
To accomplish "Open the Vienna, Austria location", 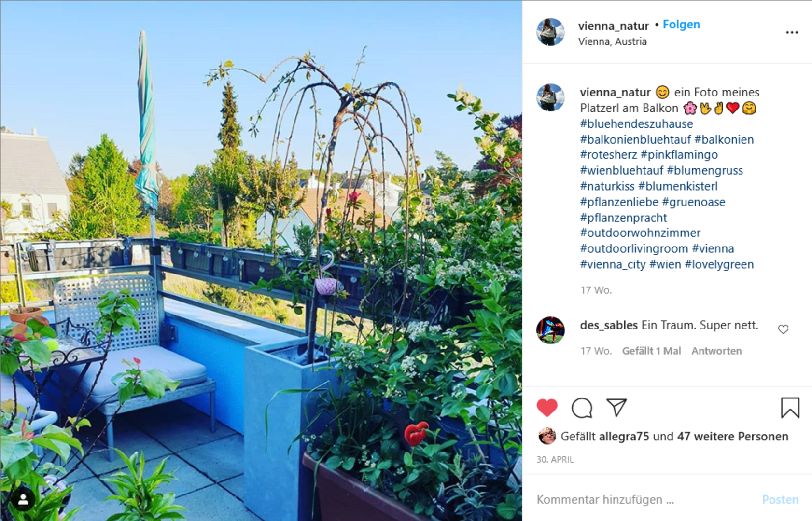I will [x=612, y=41].
